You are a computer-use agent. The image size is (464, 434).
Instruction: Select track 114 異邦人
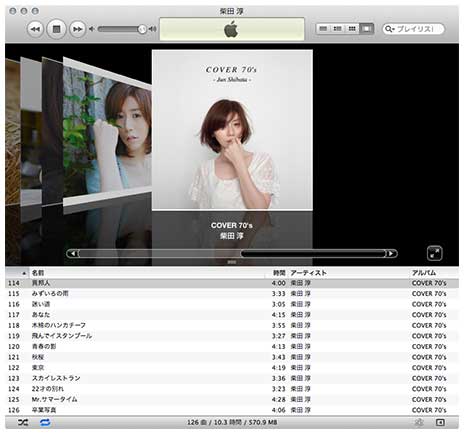click(232, 283)
